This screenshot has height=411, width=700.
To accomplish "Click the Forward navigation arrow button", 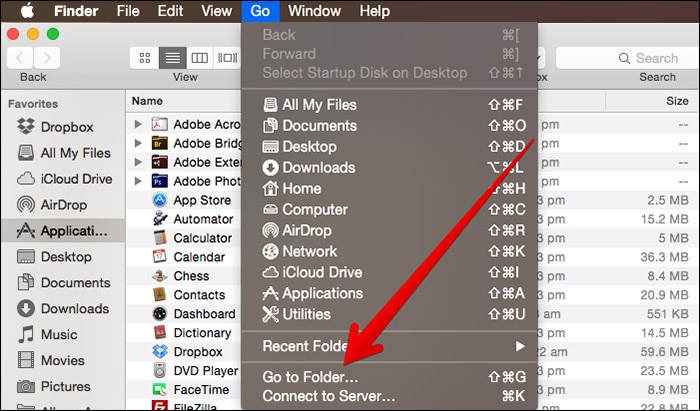I will coord(47,58).
